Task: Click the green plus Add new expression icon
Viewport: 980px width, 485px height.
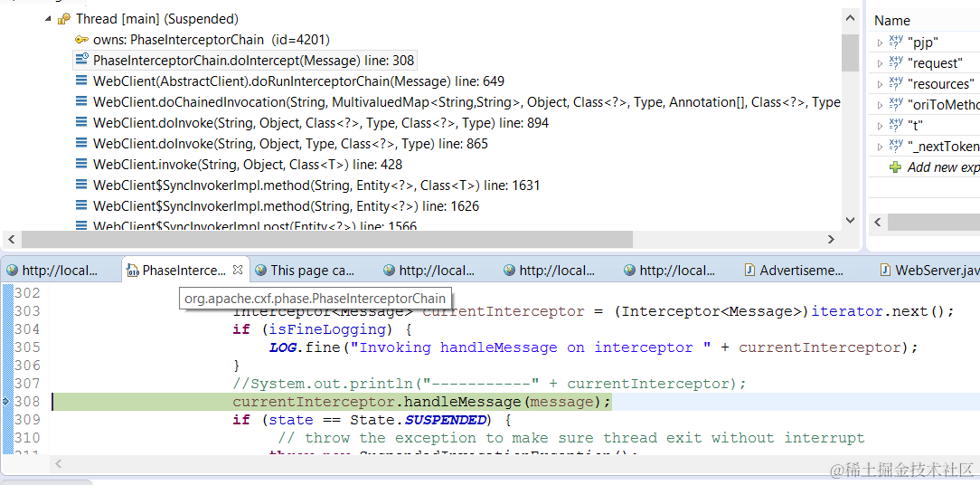Action: (x=896, y=167)
